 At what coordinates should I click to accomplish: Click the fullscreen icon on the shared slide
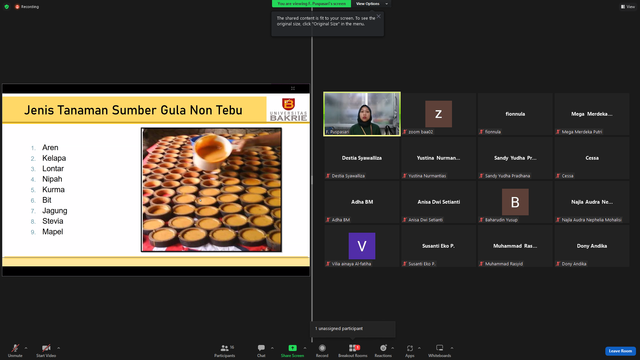(293, 88)
